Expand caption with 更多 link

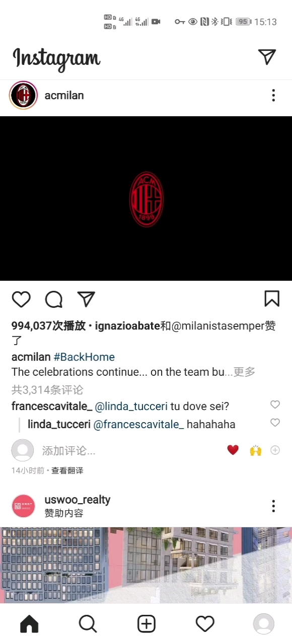244,372
